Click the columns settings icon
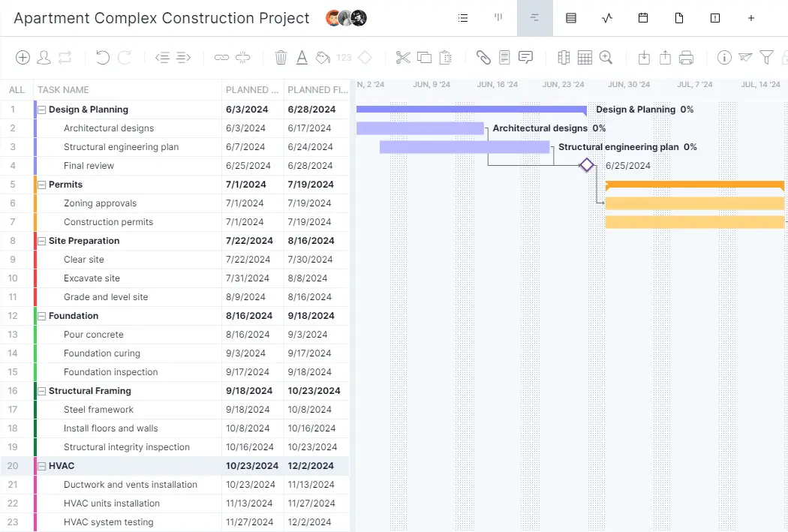This screenshot has width=788, height=532. 564,58
